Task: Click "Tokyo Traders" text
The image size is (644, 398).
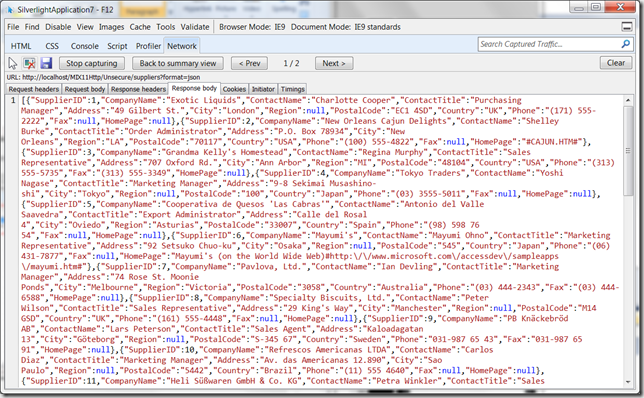Action: (430, 173)
